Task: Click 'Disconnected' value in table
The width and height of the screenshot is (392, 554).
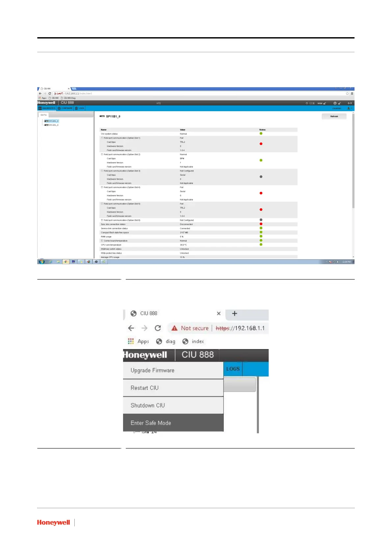Action: coord(186,224)
